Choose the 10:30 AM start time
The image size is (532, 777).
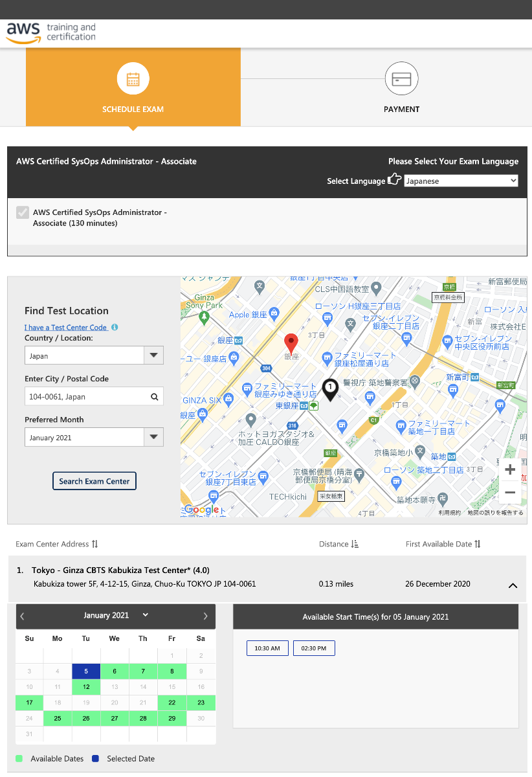click(x=267, y=648)
